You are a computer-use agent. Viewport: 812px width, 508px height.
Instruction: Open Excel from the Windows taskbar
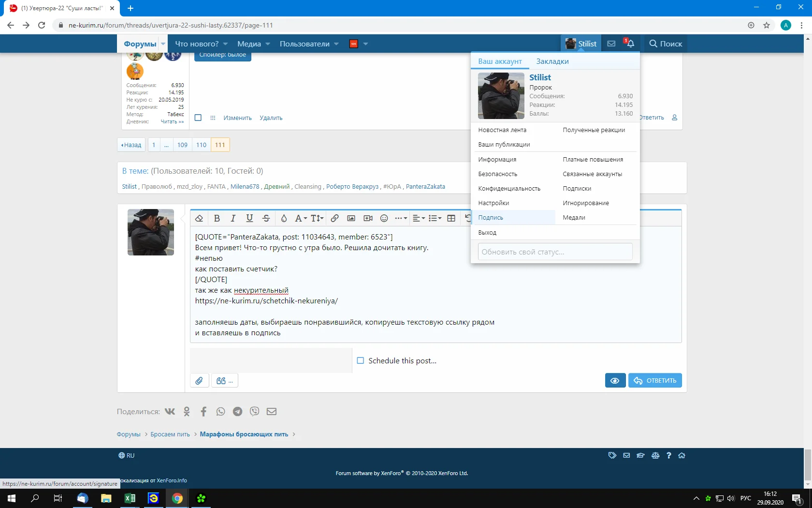click(x=130, y=498)
